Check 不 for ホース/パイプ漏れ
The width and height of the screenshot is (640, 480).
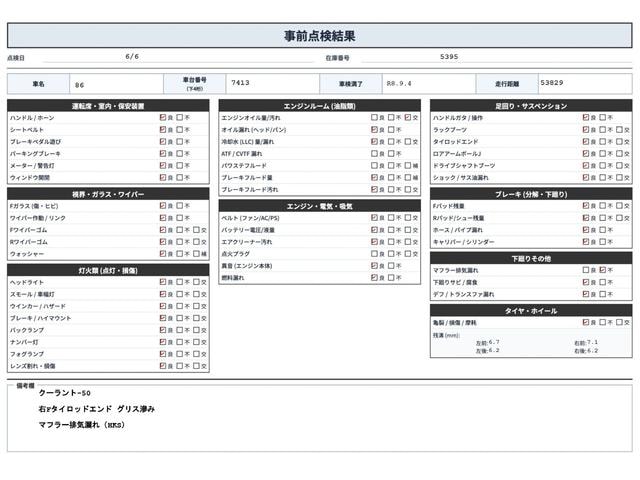coord(602,230)
